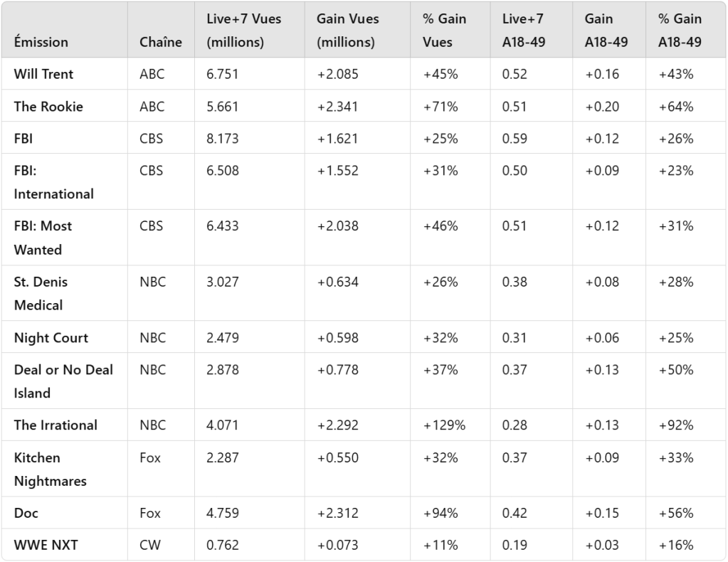Image resolution: width=728 pixels, height=562 pixels.
Task: Click the Émission column header
Action: coord(41,42)
